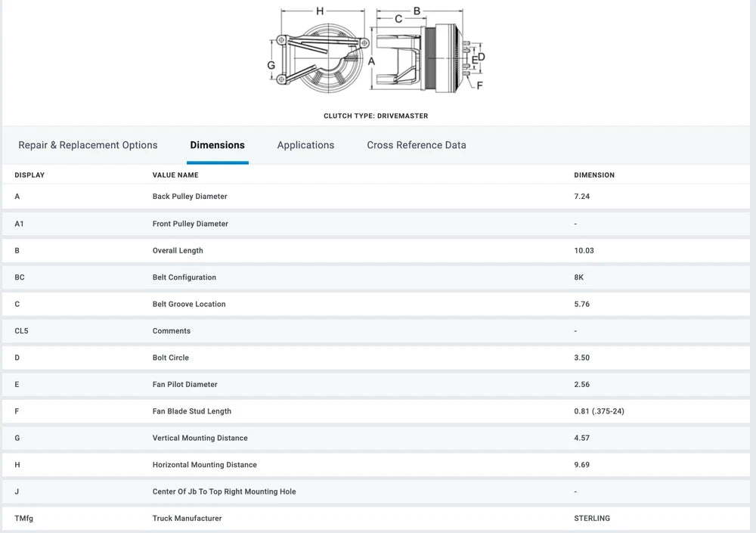Click the Belt Configuration value 8K
The image size is (756, 533).
(x=579, y=277)
